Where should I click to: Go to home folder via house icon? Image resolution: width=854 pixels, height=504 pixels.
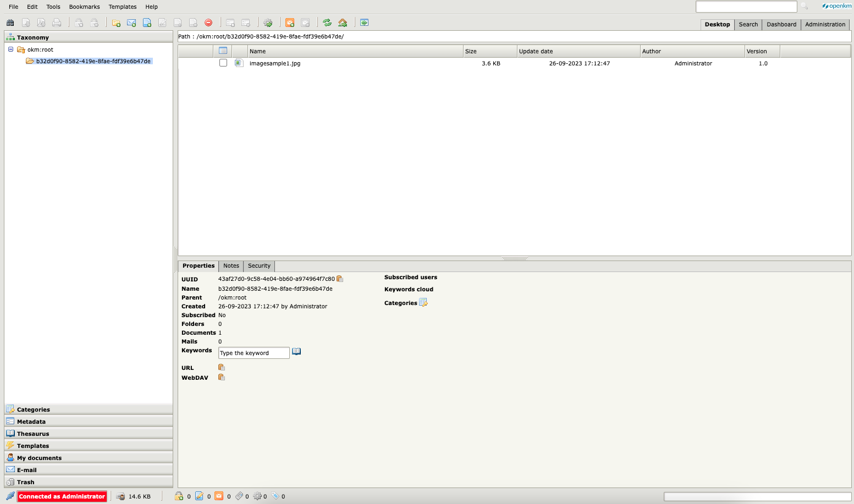point(343,23)
